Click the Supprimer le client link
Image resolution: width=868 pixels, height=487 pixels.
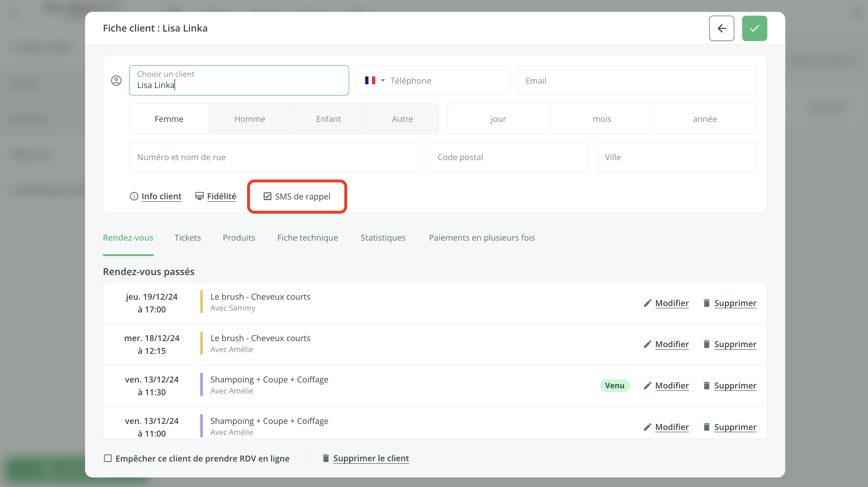pos(371,458)
